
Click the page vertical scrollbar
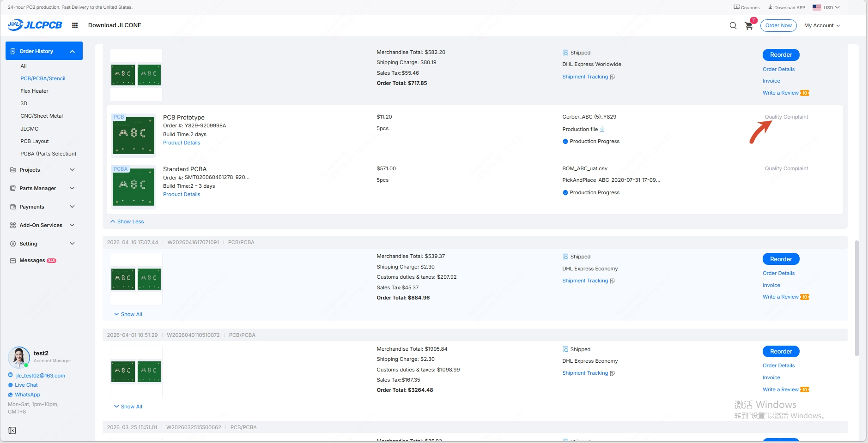pos(857,298)
